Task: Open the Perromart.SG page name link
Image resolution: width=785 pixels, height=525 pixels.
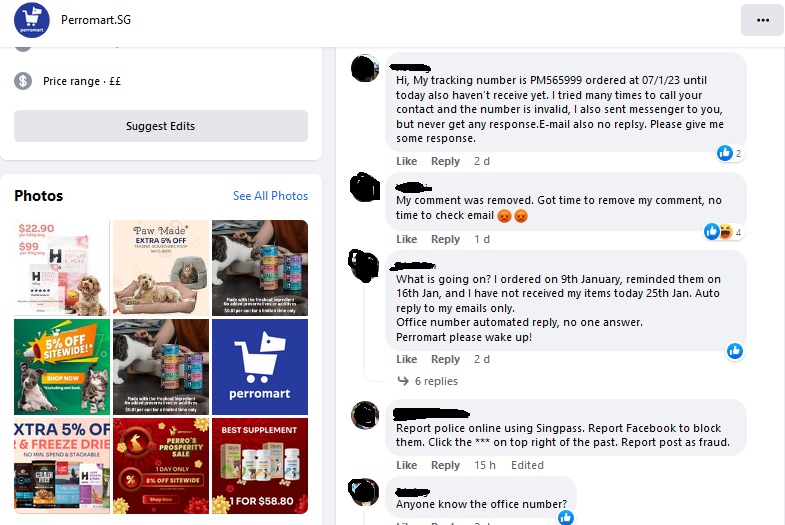Action: click(x=96, y=20)
